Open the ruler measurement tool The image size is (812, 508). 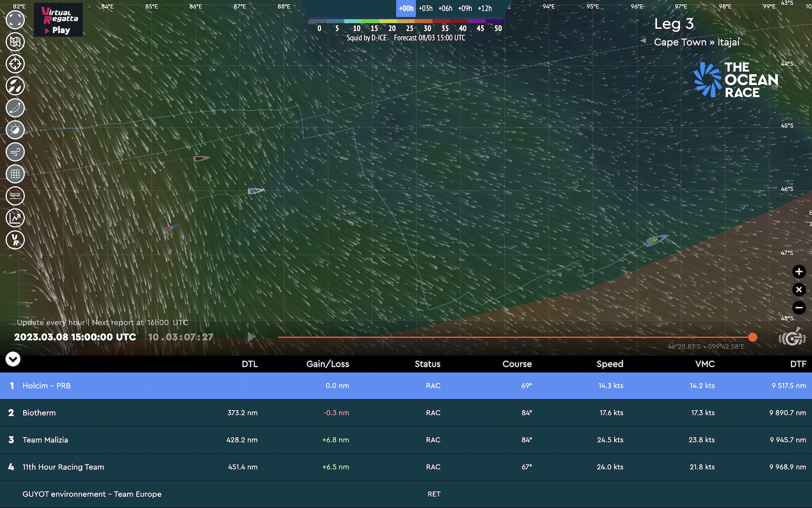15,196
